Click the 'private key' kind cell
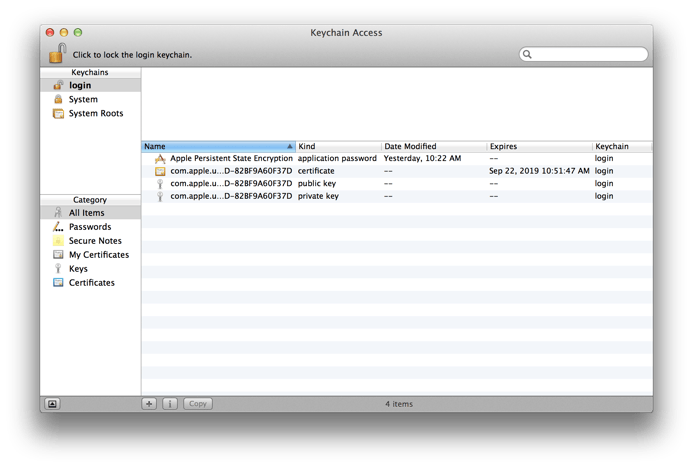The height and width of the screenshot is (468, 693). pyautogui.click(x=318, y=196)
